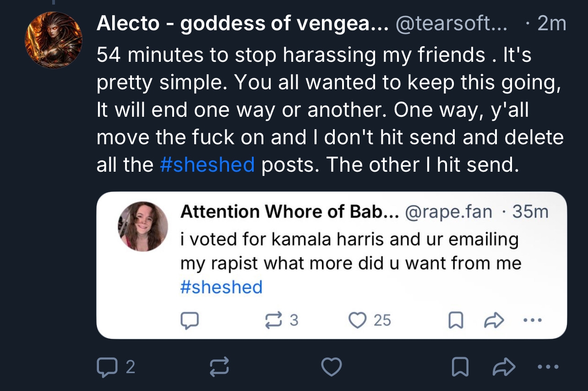588x391 pixels.
Task: Open more options for the Alecto post
Action: 548,367
